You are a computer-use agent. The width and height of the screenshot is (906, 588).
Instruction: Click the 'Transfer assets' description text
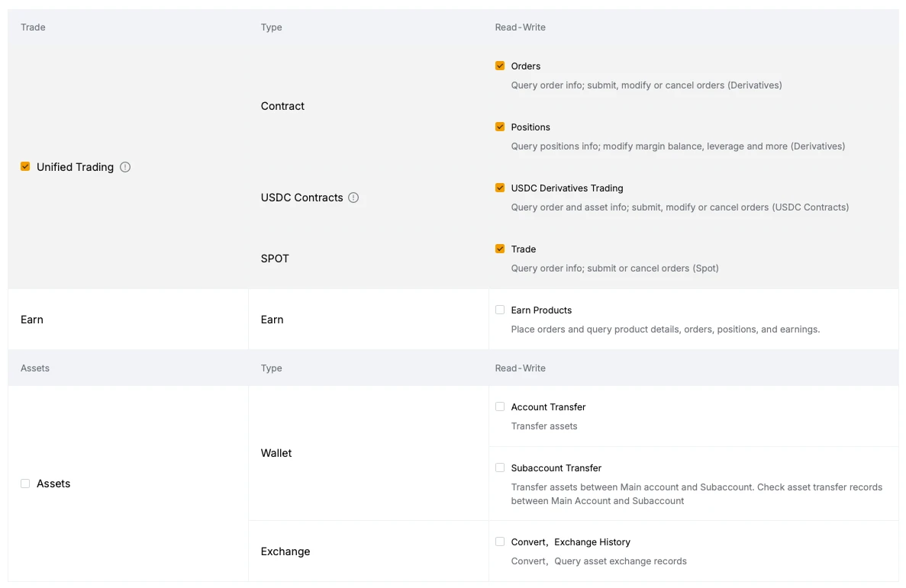(544, 426)
